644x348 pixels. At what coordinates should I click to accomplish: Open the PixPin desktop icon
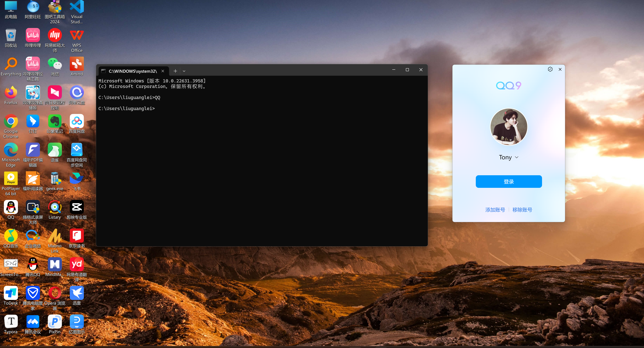point(55,322)
